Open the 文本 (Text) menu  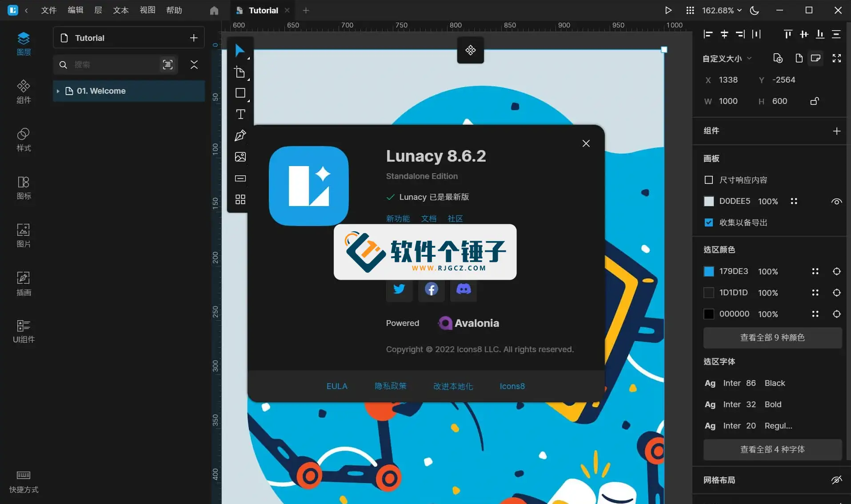120,10
